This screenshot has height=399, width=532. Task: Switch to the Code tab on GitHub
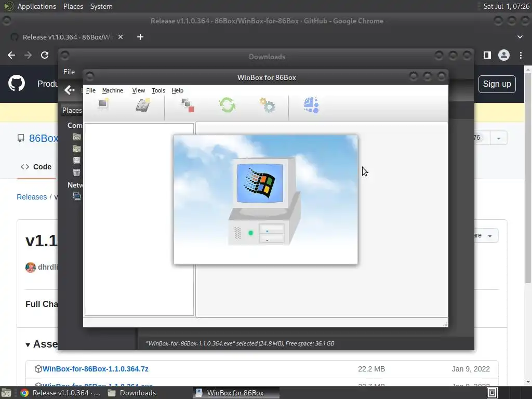click(36, 167)
